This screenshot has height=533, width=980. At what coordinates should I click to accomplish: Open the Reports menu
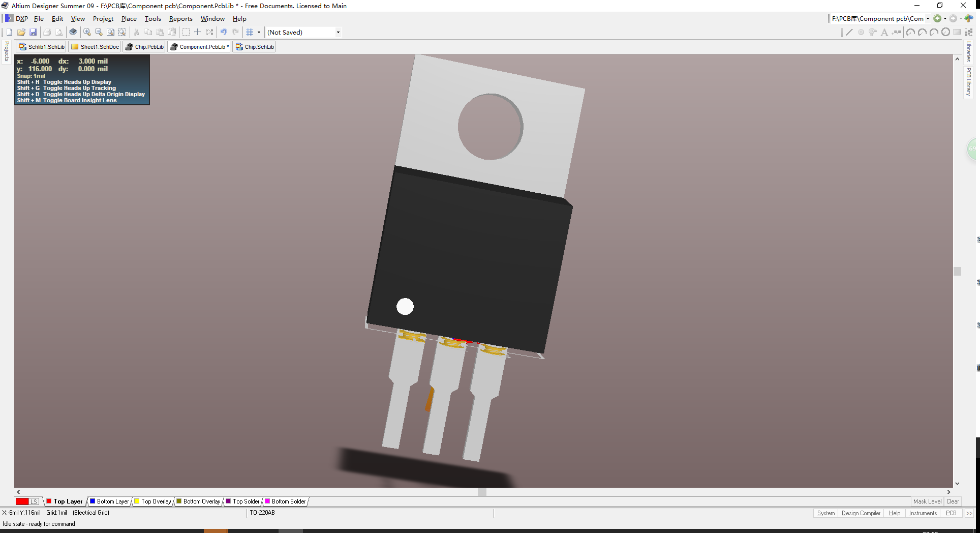pyautogui.click(x=181, y=19)
